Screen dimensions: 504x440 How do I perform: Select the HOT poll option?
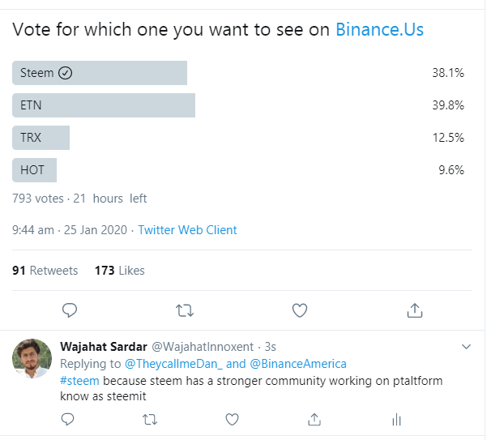pyautogui.click(x=34, y=170)
